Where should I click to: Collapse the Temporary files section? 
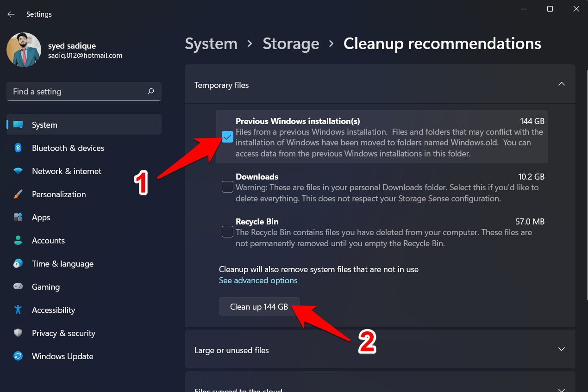pyautogui.click(x=561, y=84)
